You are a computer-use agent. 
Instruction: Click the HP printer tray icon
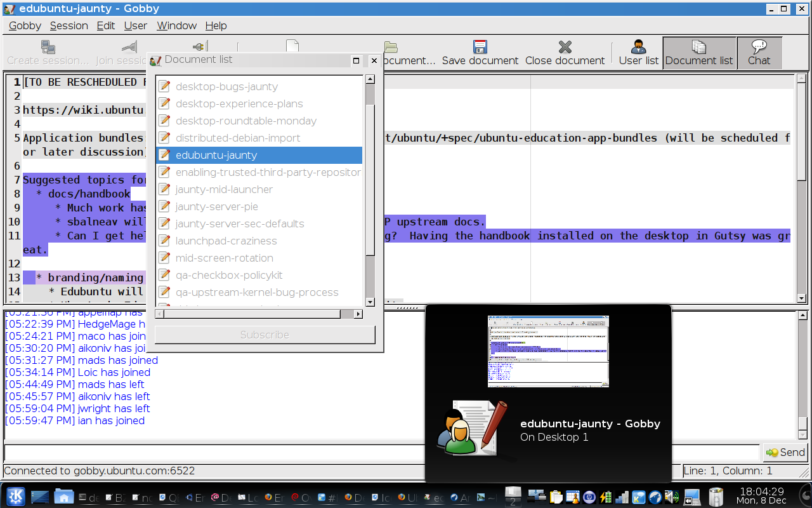coord(589,497)
